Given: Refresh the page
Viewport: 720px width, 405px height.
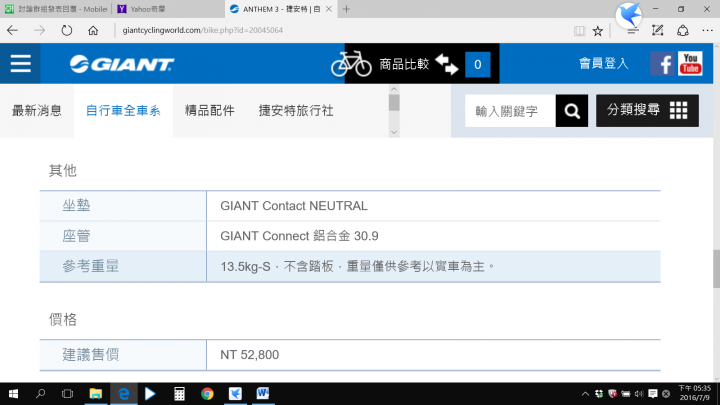Looking at the screenshot, I should coord(67,30).
